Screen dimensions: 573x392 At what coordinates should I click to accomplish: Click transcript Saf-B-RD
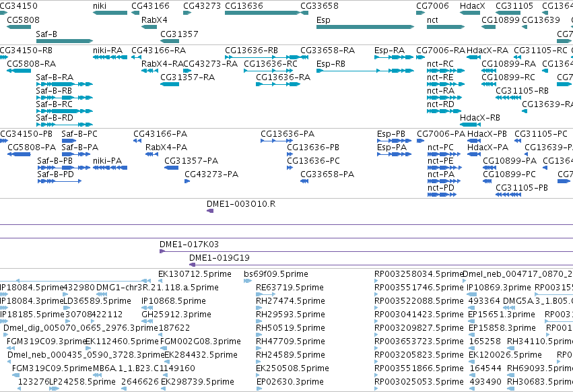[x=65, y=125]
